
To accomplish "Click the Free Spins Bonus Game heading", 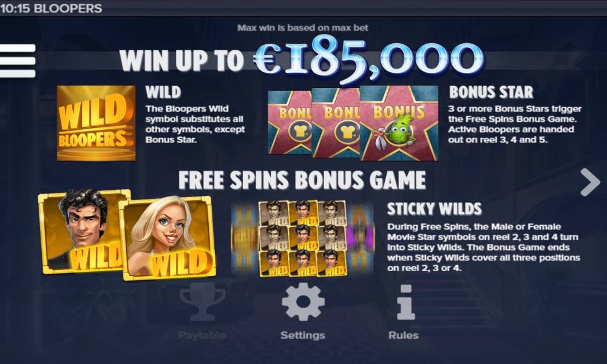I will (302, 180).
